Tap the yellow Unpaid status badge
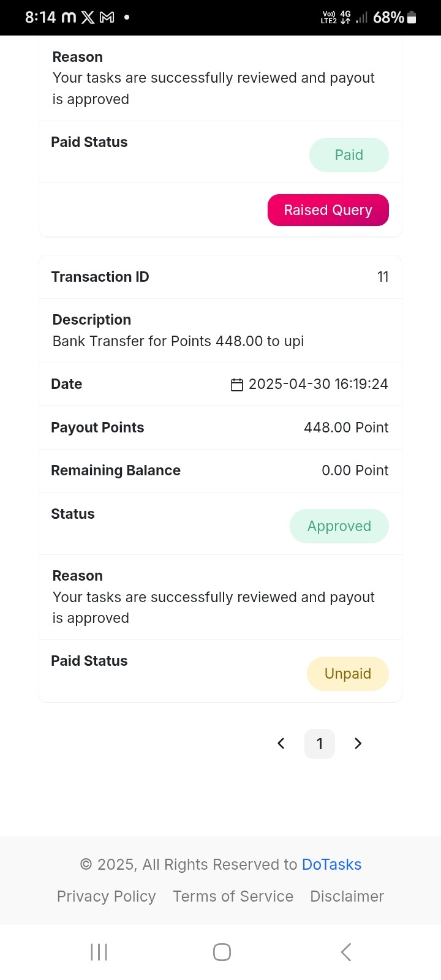This screenshot has width=441, height=980. (x=348, y=674)
